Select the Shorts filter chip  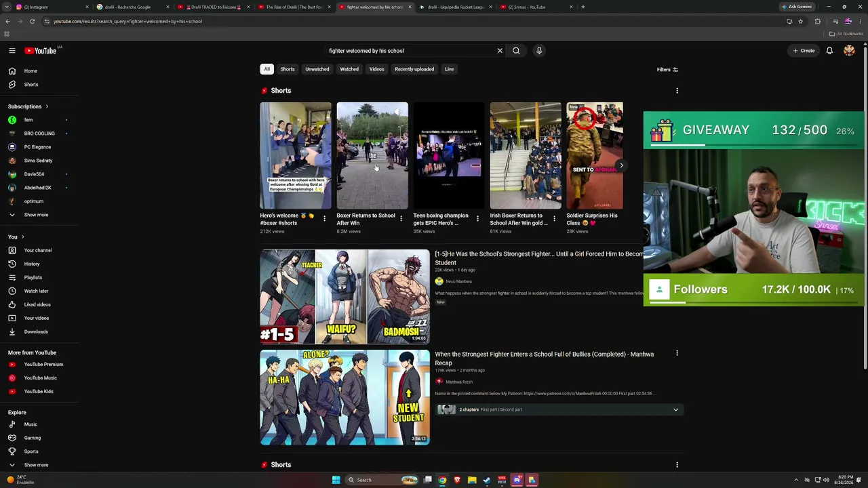[x=288, y=69]
